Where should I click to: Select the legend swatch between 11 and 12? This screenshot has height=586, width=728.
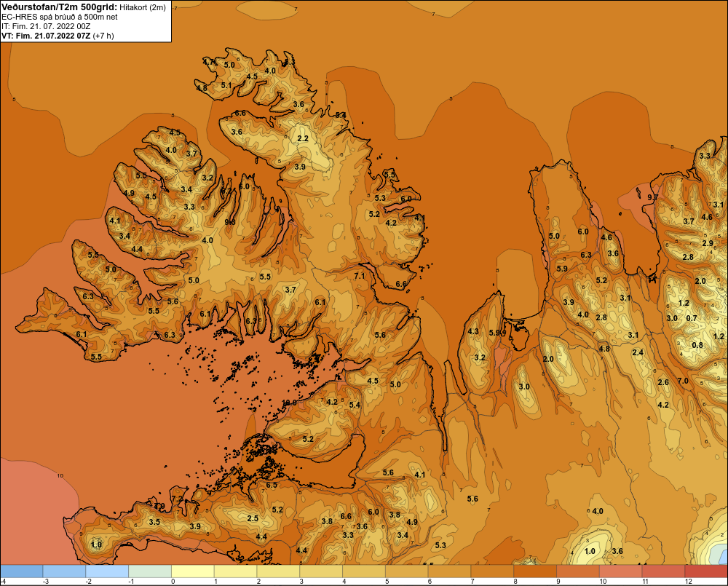(663, 571)
